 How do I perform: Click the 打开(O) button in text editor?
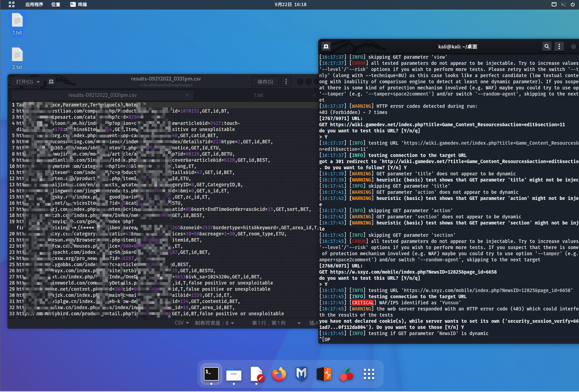(x=24, y=82)
